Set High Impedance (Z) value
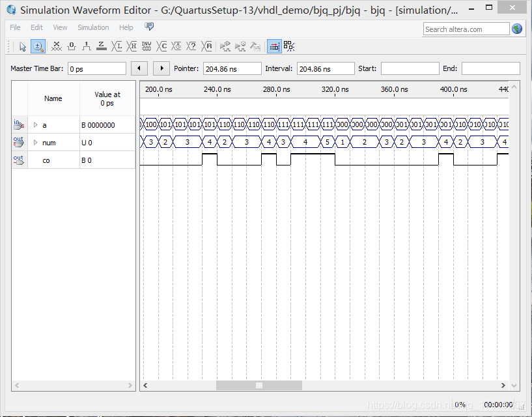 click(102, 46)
